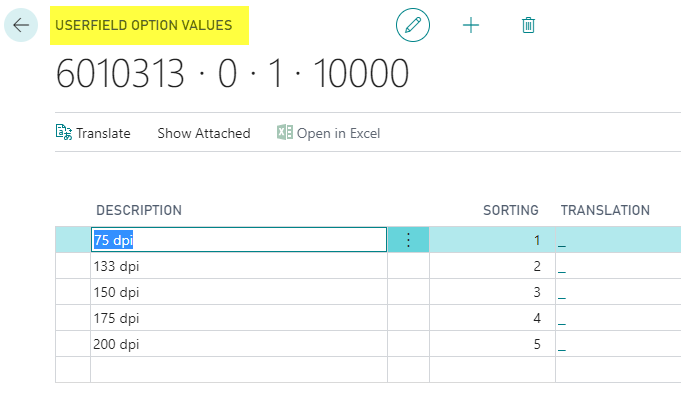The image size is (681, 398).
Task: Click the Translate icon
Action: [64, 133]
